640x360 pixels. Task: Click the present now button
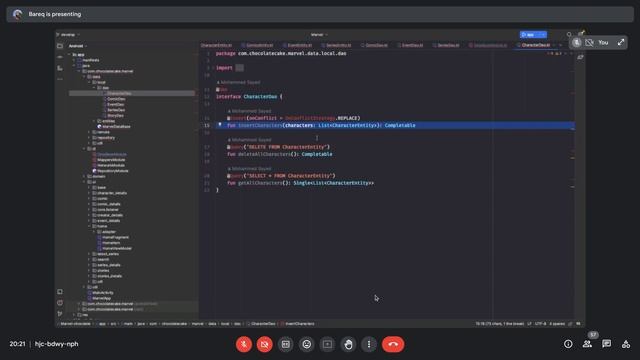pos(327,344)
